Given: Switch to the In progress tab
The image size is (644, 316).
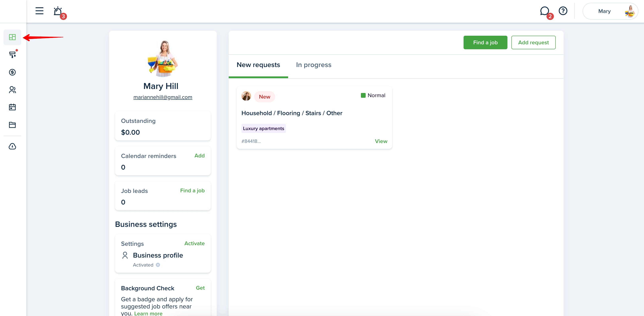Looking at the screenshot, I should click(x=313, y=65).
